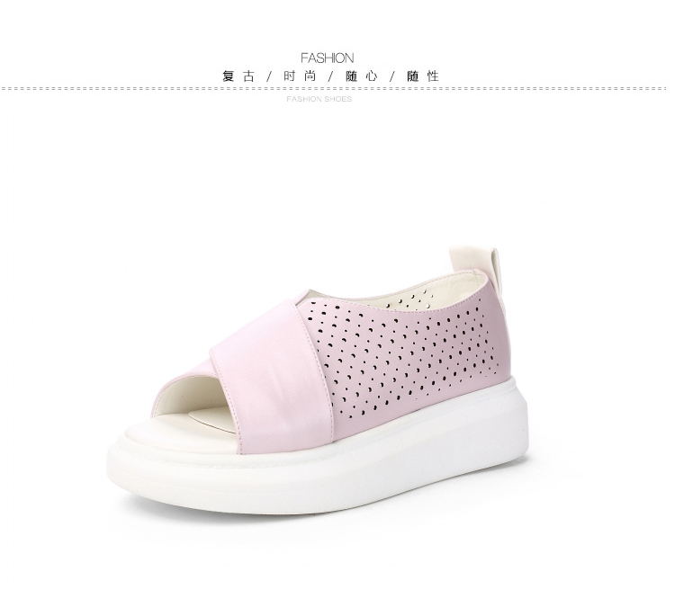Viewport: 675px width, 616px height.
Task: Select the 复古 text label
Action: (x=238, y=76)
